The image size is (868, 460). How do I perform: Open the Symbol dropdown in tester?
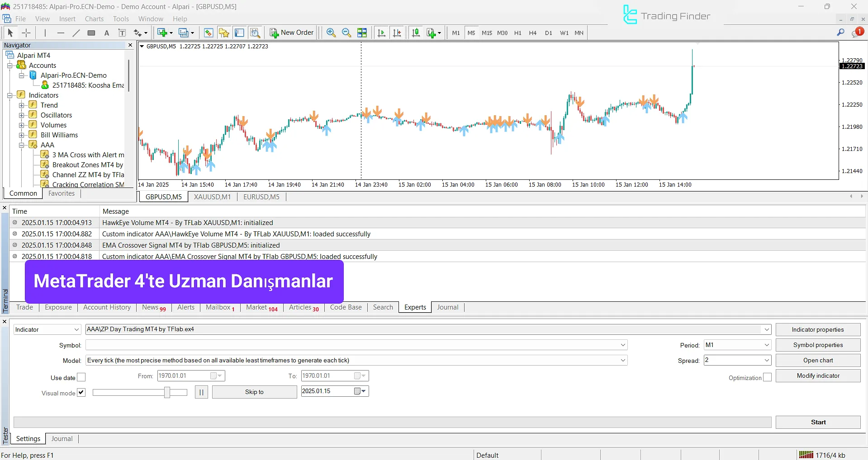(356, 345)
